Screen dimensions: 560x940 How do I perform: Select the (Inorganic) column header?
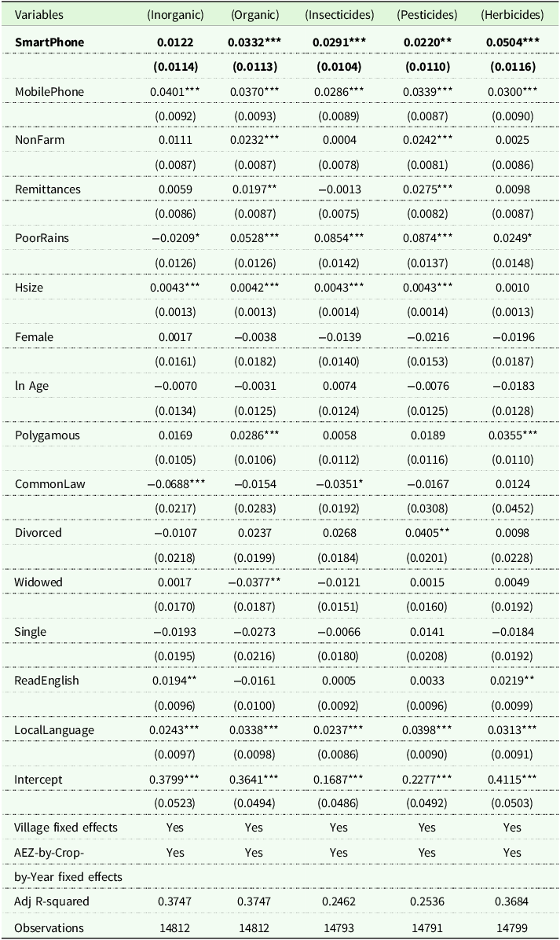[x=175, y=15]
